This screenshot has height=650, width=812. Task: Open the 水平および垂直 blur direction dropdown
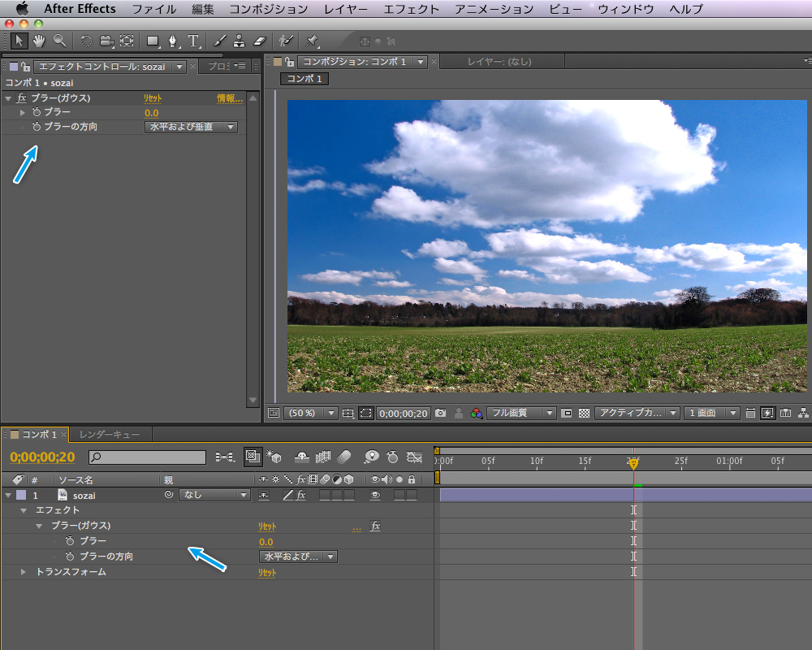click(191, 127)
